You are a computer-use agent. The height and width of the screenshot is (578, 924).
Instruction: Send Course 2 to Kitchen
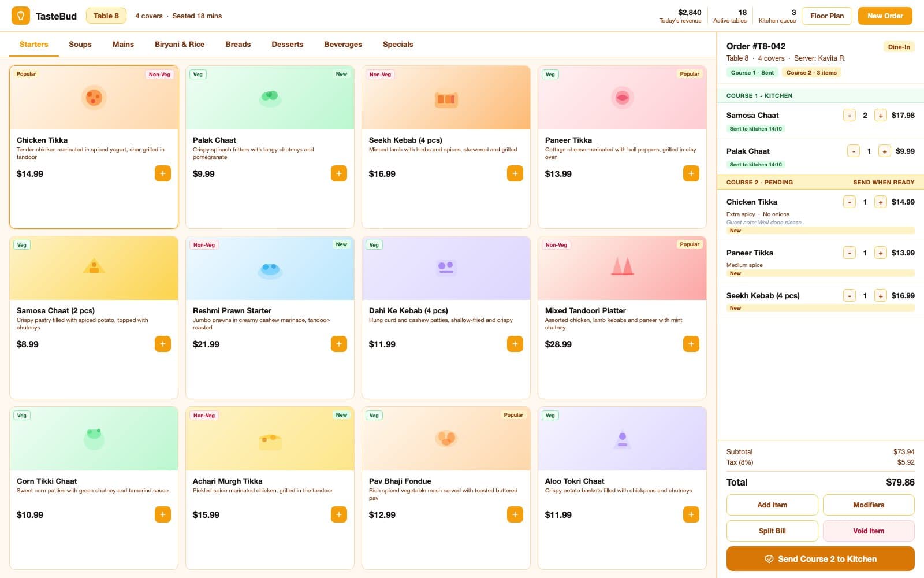pyautogui.click(x=821, y=559)
